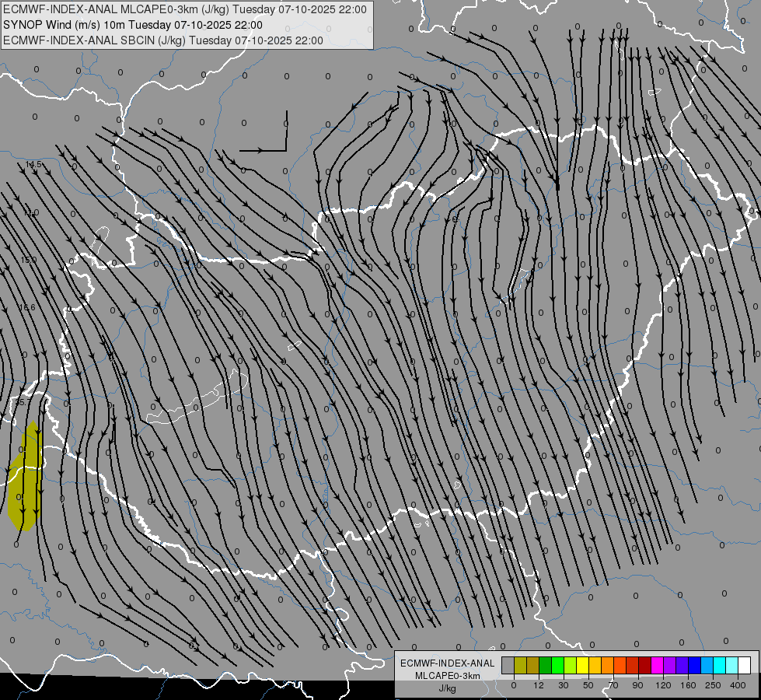Click the magenta swatch in the legend
This screenshot has height=700, width=761.
click(658, 665)
